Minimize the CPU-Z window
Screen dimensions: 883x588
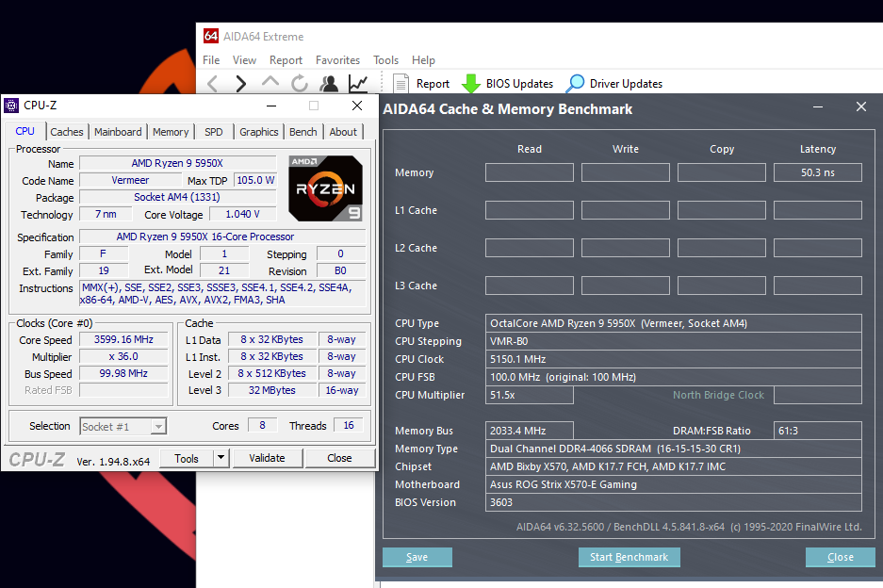click(x=271, y=106)
